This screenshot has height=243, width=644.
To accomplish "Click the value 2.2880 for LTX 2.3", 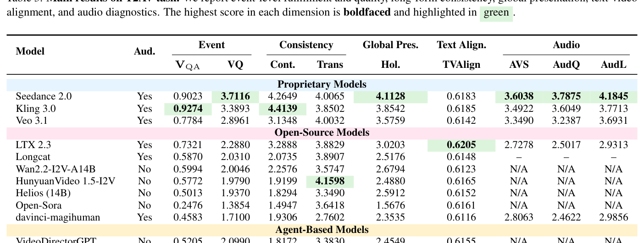I will (235, 145).
